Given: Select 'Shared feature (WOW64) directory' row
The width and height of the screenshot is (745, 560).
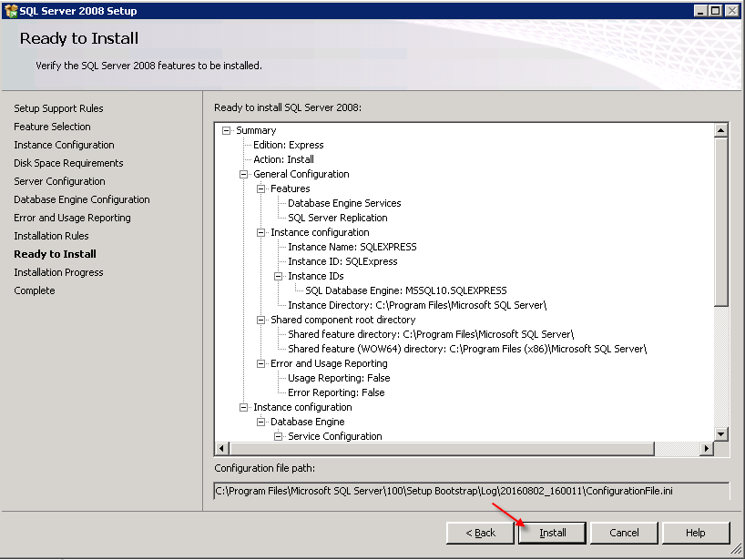Looking at the screenshot, I should pyautogui.click(x=467, y=349).
